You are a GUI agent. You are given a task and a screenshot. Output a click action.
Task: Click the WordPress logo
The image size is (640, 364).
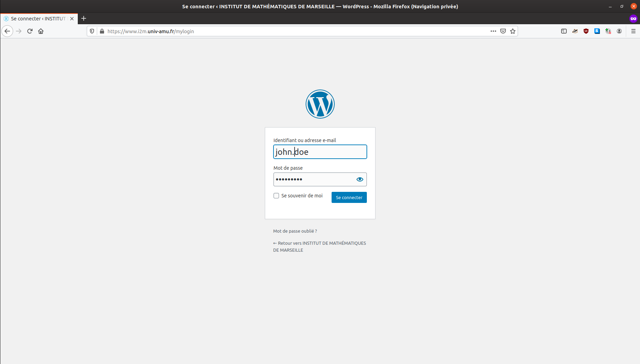click(320, 104)
